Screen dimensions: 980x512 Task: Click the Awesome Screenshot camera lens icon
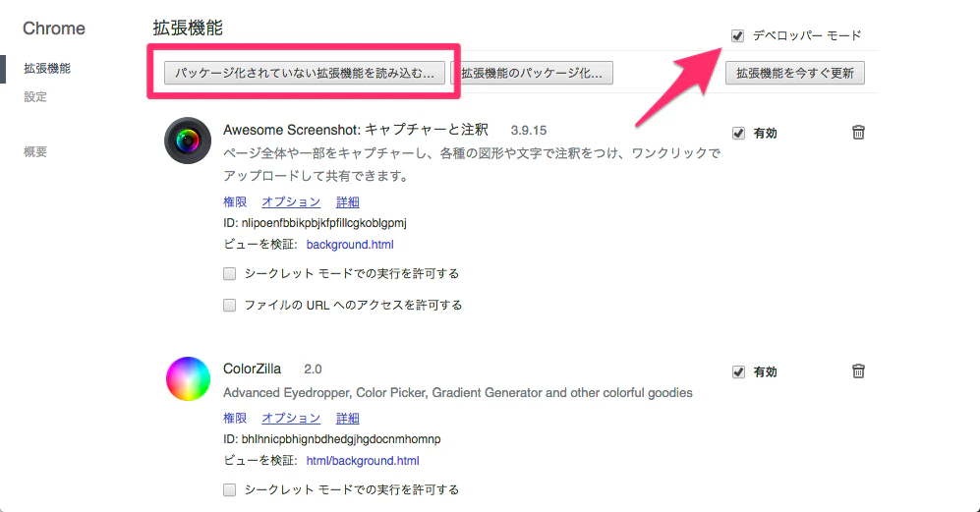(x=188, y=141)
